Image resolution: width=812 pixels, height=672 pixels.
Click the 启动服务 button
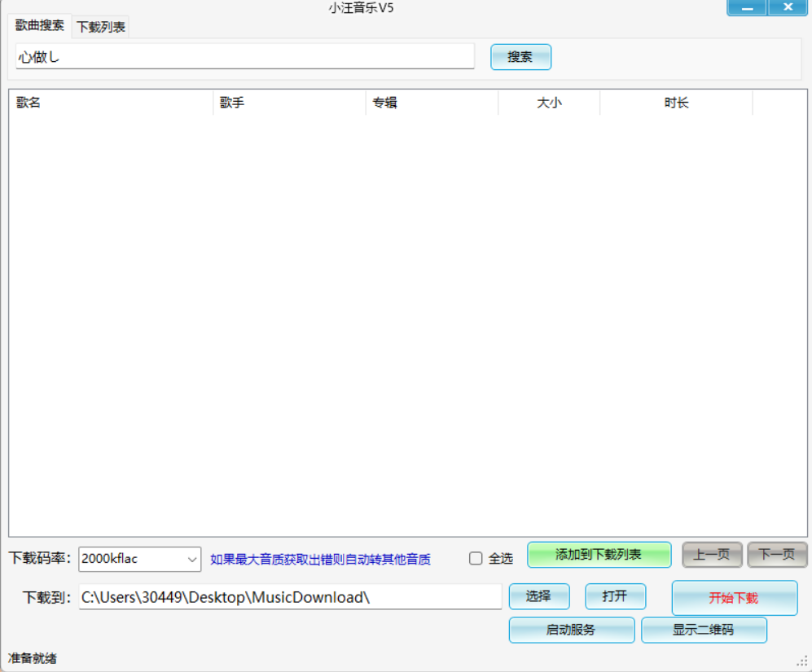click(571, 630)
